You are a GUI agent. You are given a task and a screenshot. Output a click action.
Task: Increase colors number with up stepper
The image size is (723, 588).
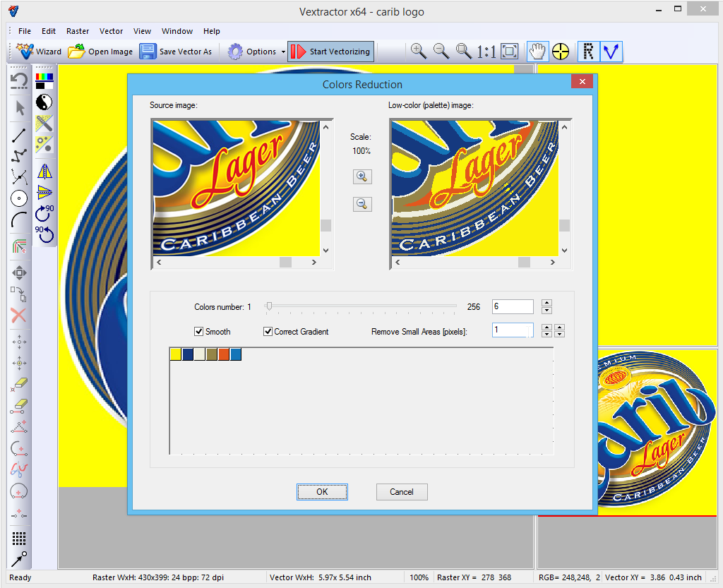[x=546, y=303]
